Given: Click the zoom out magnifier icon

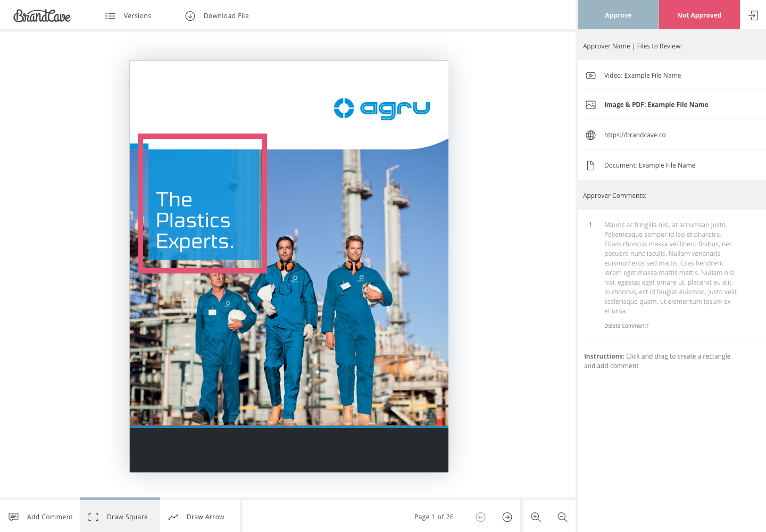Looking at the screenshot, I should [x=562, y=517].
